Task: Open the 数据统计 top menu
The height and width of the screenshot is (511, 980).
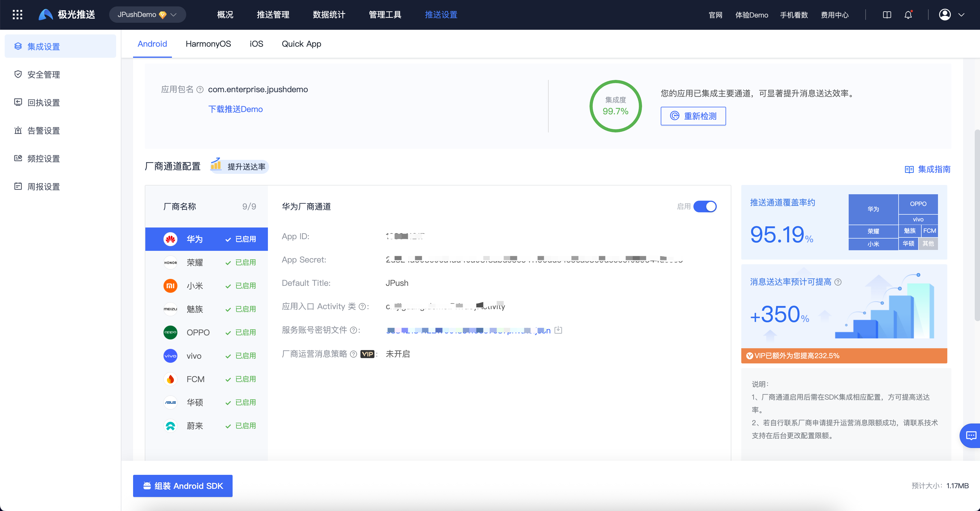Action: pos(329,15)
